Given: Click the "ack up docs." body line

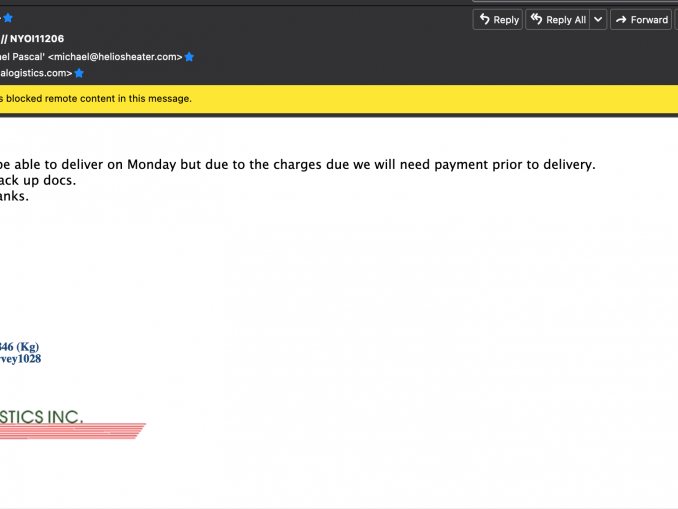Looking at the screenshot, I should [38, 181].
